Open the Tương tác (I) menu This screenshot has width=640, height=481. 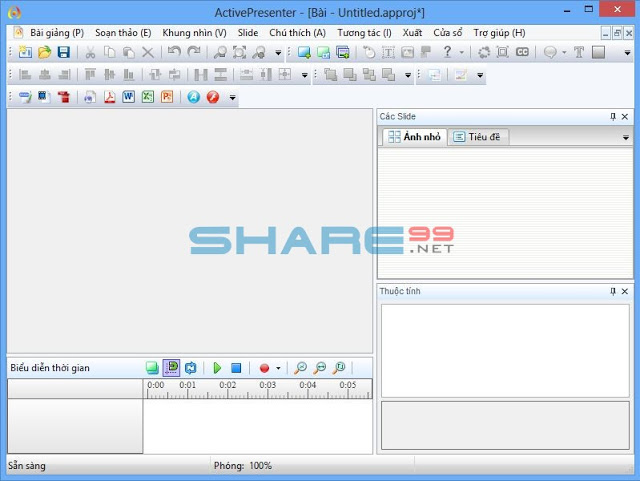coord(364,33)
